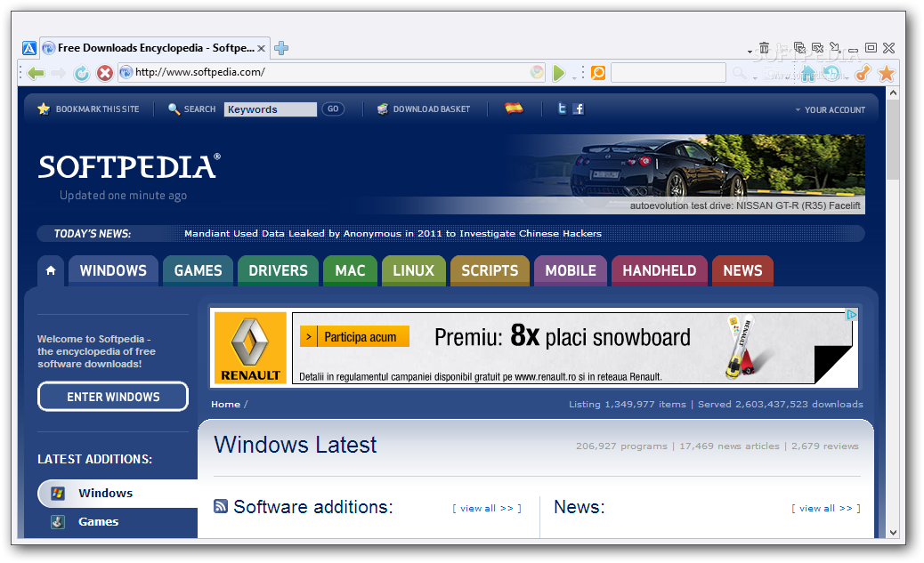The width and height of the screenshot is (924, 563).
Task: Expand the YOUR ACCOUNT dropdown
Action: (x=831, y=110)
